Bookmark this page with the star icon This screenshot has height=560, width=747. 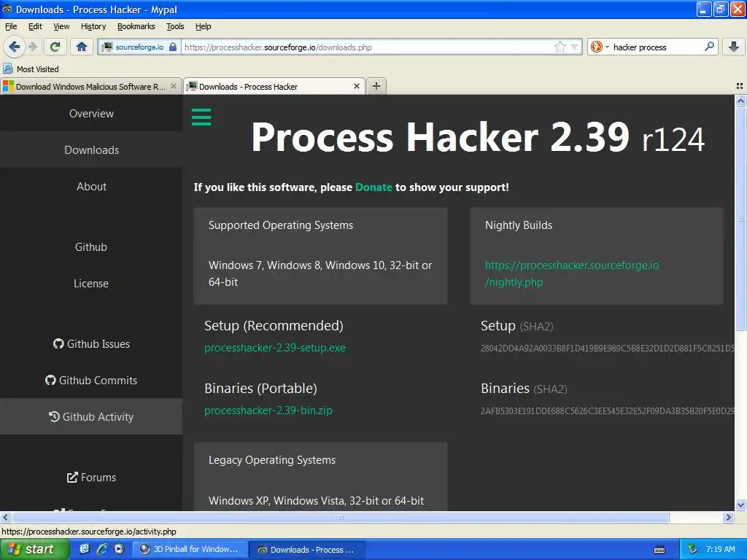(x=560, y=47)
